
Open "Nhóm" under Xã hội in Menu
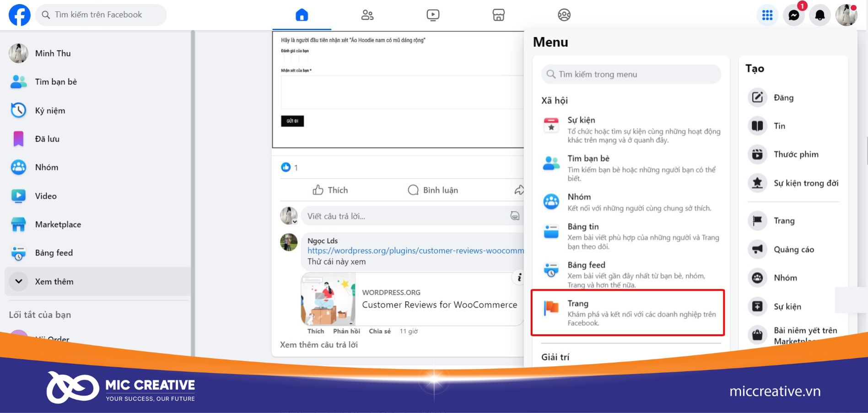click(631, 202)
